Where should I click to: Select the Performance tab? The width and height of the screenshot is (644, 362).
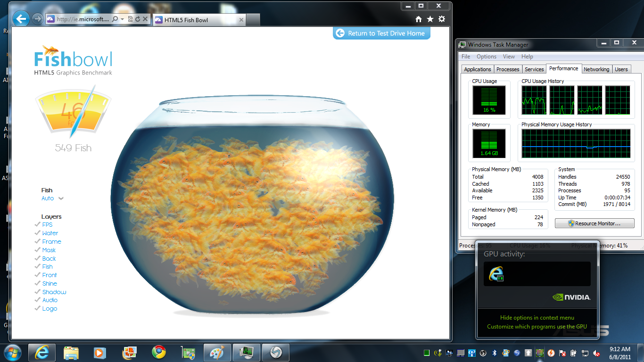pyautogui.click(x=564, y=69)
